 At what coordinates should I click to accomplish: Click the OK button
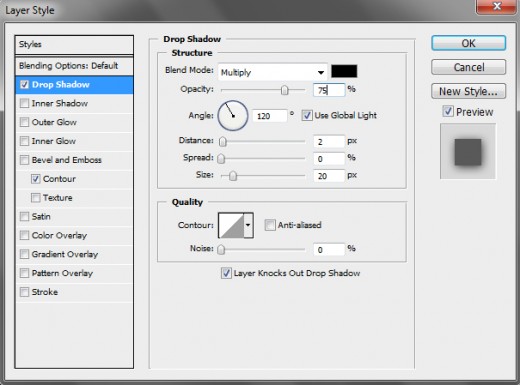coord(468,43)
